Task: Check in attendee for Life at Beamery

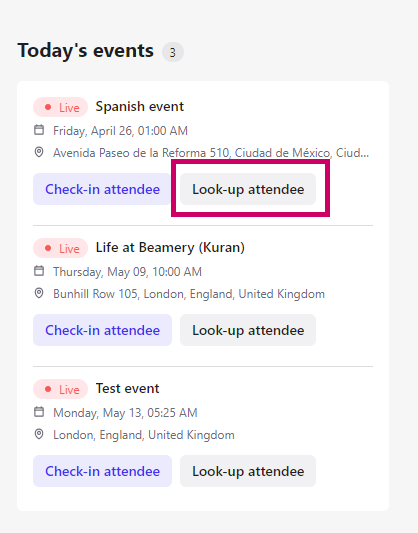Action: [102, 330]
